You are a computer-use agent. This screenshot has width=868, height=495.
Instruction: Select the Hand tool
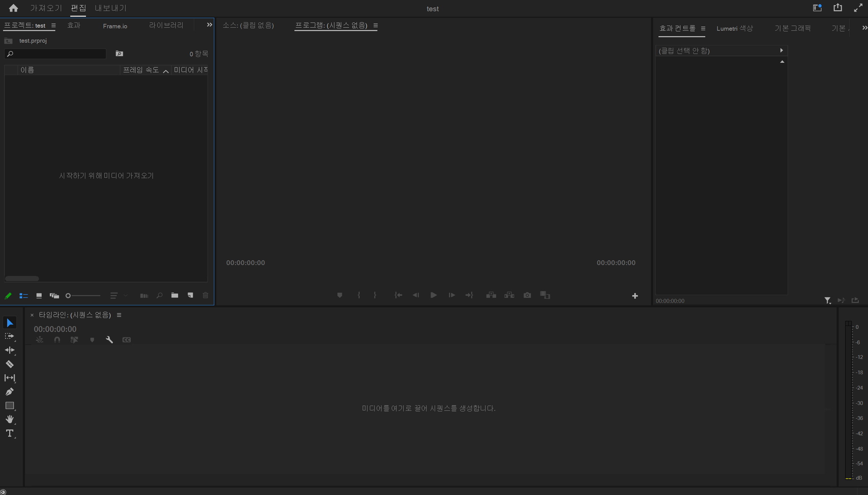pyautogui.click(x=10, y=419)
